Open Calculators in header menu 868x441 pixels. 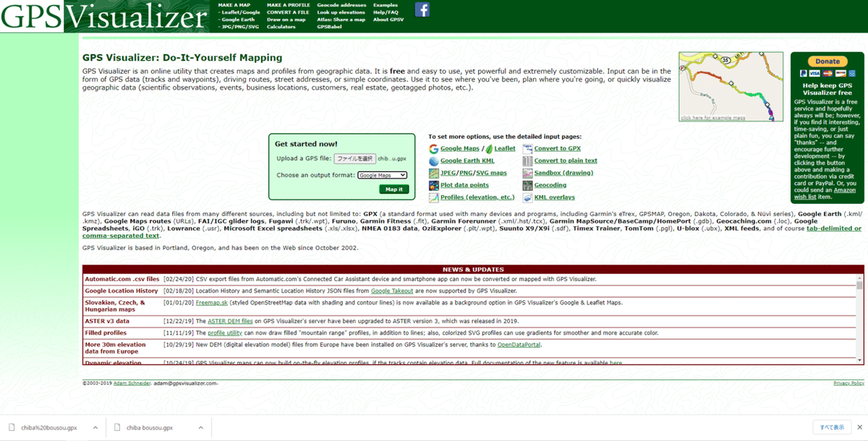point(281,27)
